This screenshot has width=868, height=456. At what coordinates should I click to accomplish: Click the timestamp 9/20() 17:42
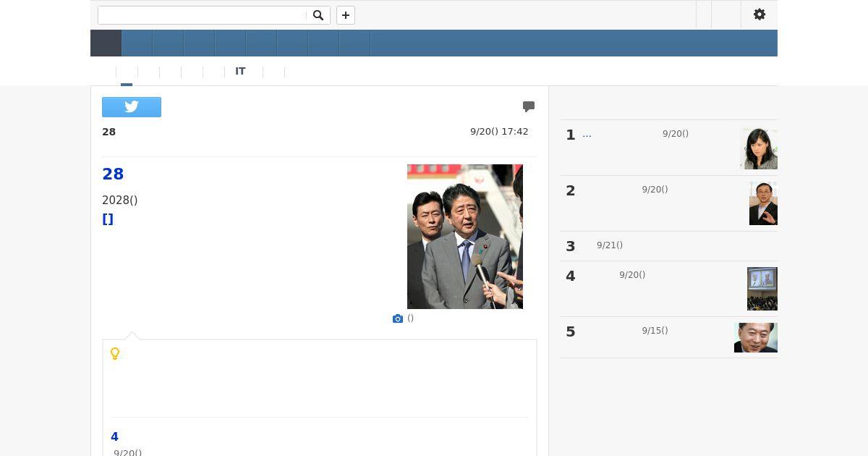click(x=499, y=132)
